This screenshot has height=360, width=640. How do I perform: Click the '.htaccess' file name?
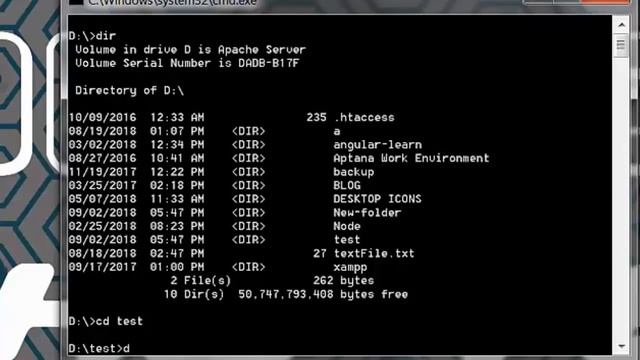[x=364, y=118]
